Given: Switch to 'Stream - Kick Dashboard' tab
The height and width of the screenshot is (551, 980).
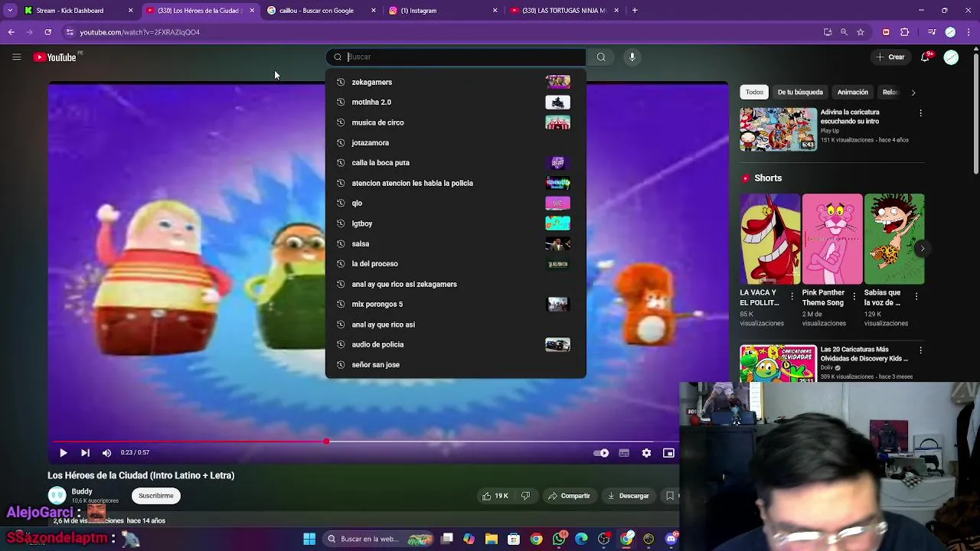Looking at the screenshot, I should 77,11.
